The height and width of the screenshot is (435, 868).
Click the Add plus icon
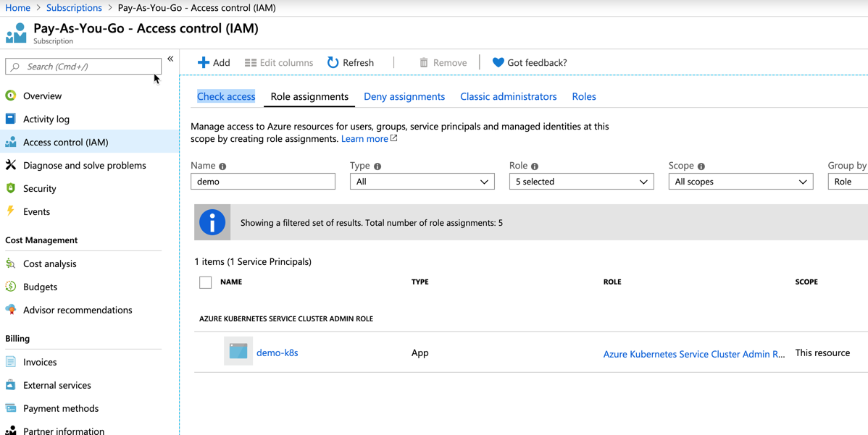[x=204, y=63]
